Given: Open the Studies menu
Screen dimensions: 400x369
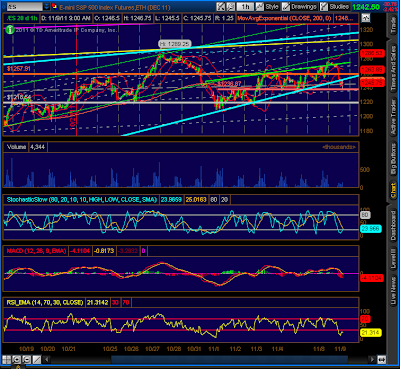Looking at the screenshot, I should click(335, 7).
